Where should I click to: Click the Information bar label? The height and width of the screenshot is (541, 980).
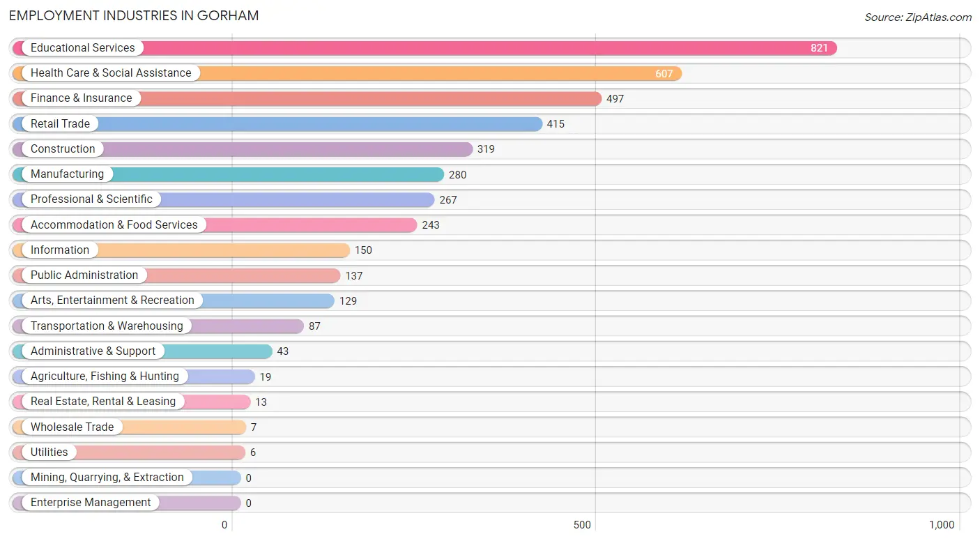pos(60,250)
